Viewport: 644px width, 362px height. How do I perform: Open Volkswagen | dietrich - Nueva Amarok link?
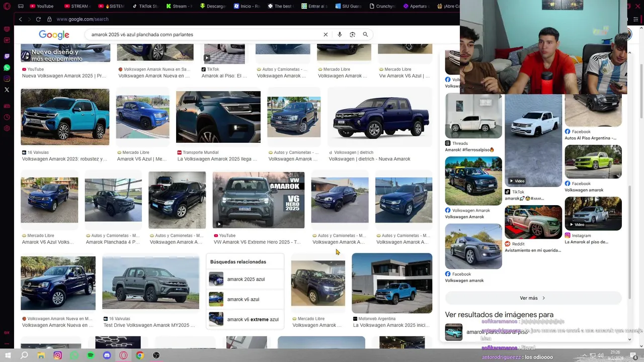click(x=369, y=159)
